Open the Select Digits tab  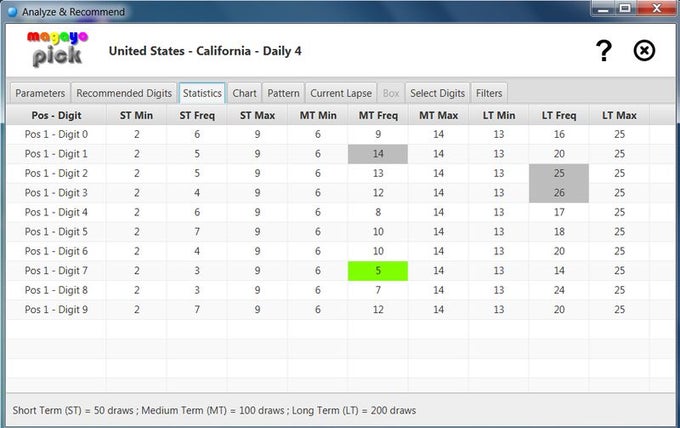(437, 93)
